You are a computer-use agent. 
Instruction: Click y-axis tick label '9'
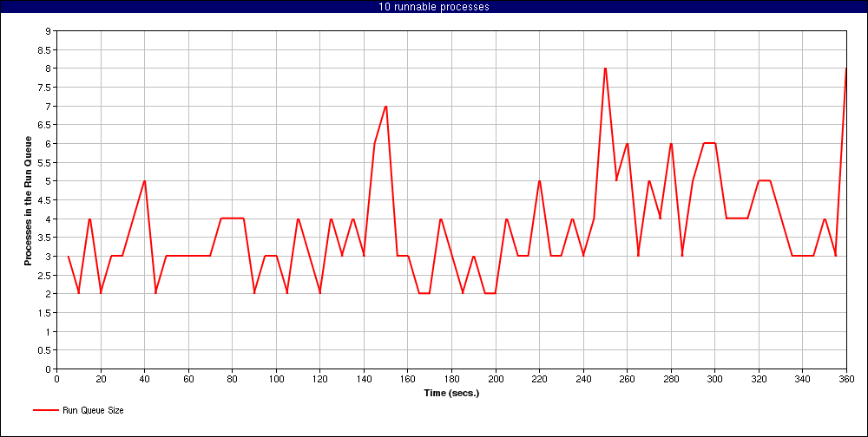point(48,31)
